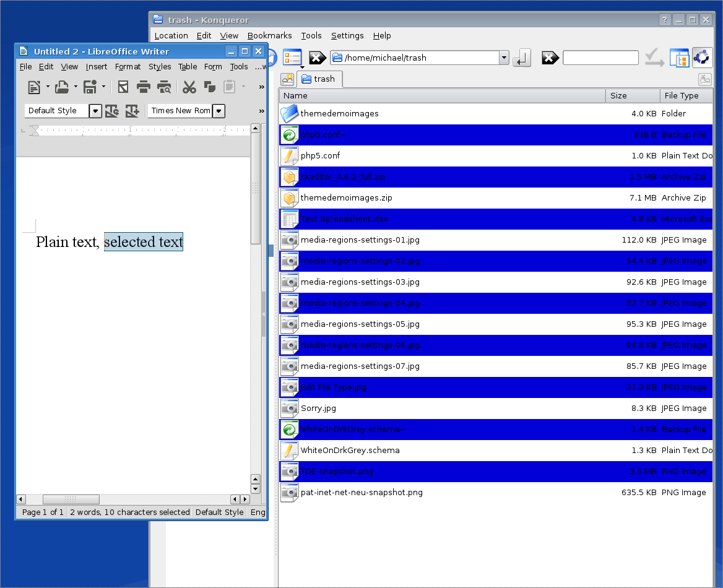This screenshot has height=588, width=723.
Task: Select WhiteOnDrkGrey.schema file row
Action: point(496,451)
